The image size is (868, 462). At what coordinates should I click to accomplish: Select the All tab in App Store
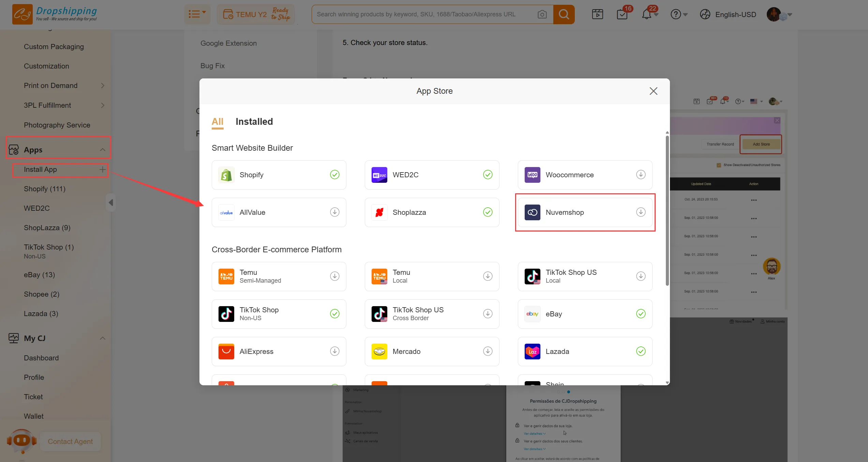click(x=217, y=122)
